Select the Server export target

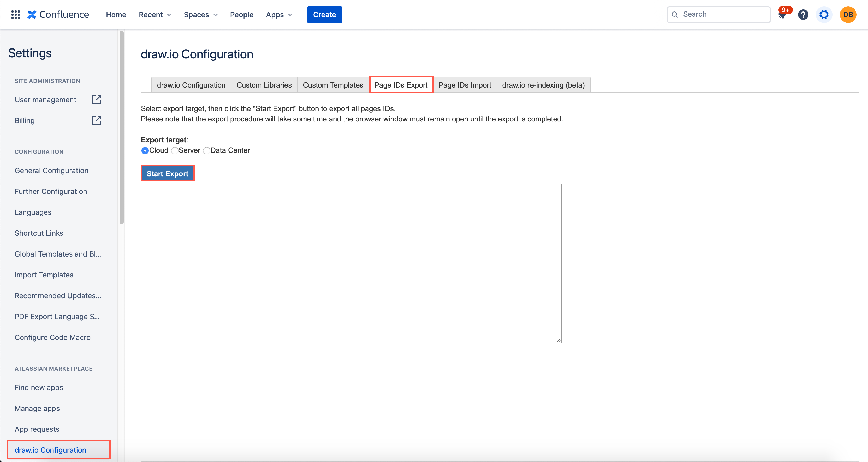coord(175,150)
